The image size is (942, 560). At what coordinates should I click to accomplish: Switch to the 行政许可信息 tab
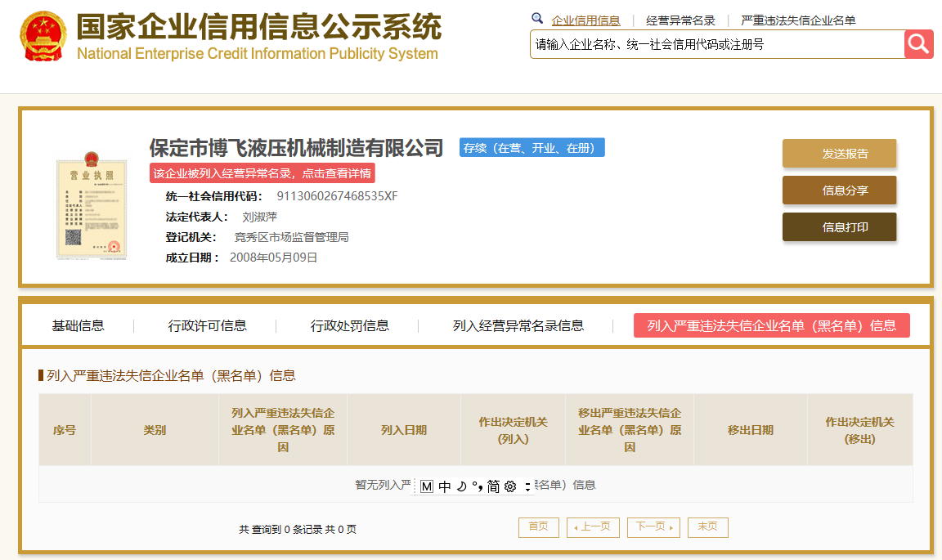point(207,325)
